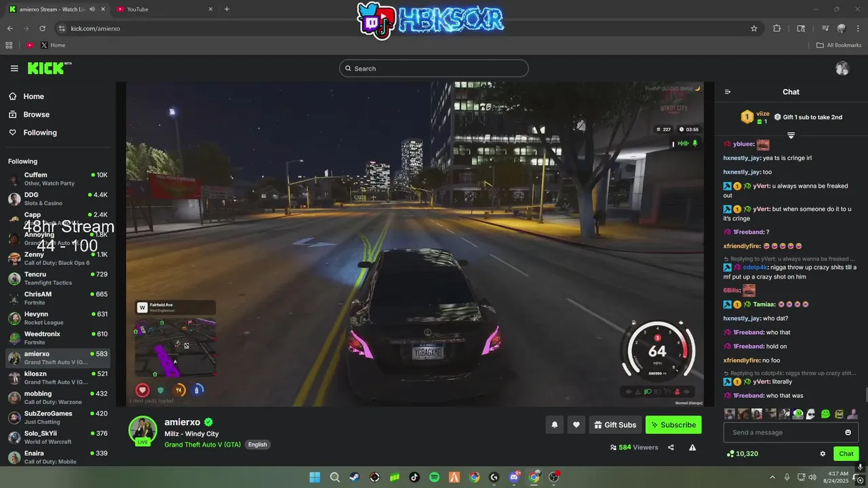
Task: Click the green Subscribe button
Action: tap(673, 425)
